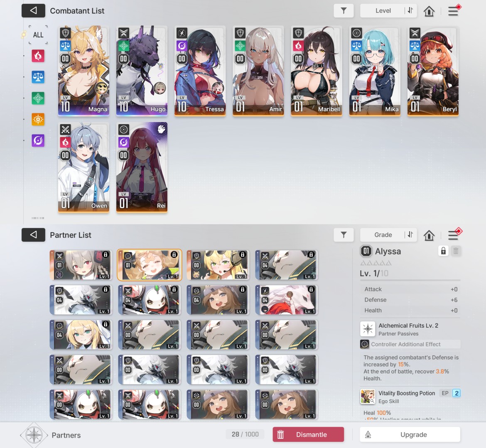Open the Level sort dropdown
The image size is (486, 448).
point(383,10)
